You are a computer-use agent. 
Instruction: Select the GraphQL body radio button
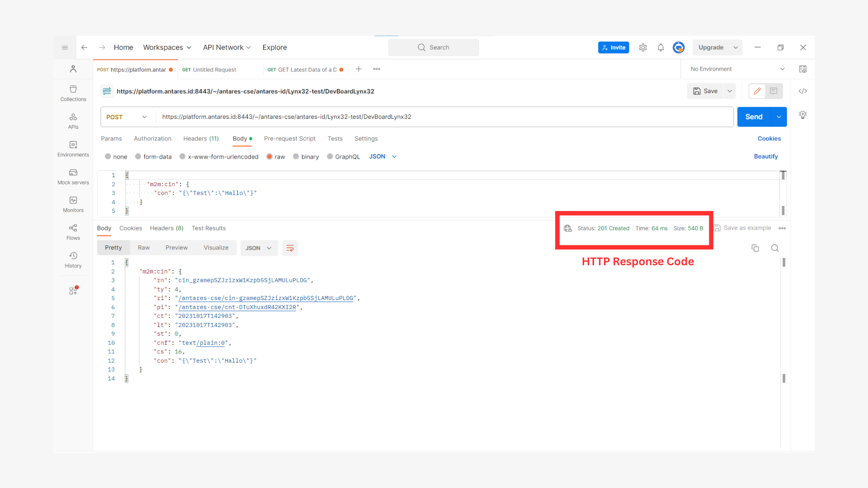[330, 157]
